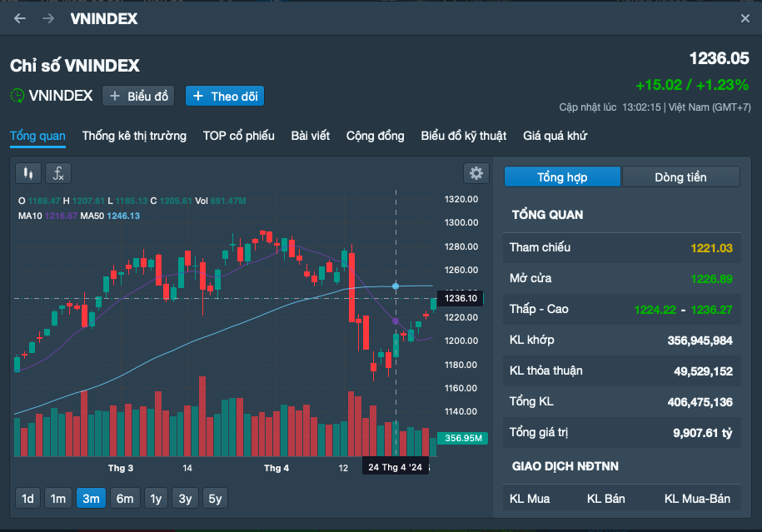The width and height of the screenshot is (762, 532).
Task: Set chart range to 6m
Action: [125, 499]
